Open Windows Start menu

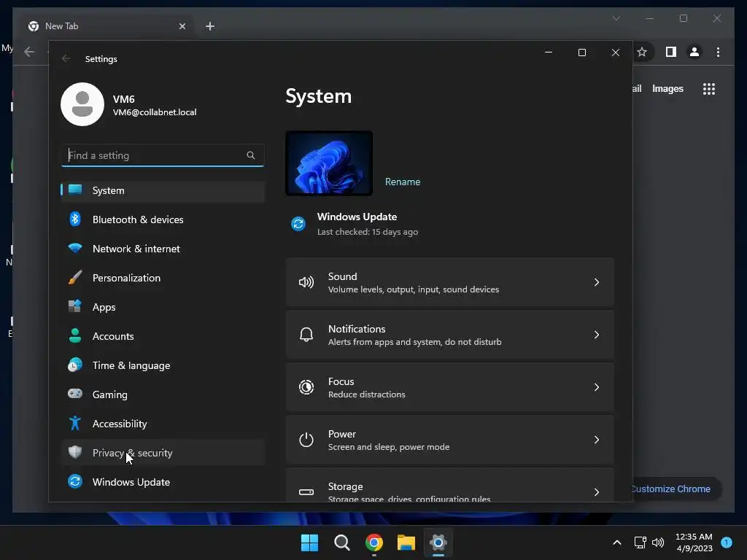(x=309, y=542)
